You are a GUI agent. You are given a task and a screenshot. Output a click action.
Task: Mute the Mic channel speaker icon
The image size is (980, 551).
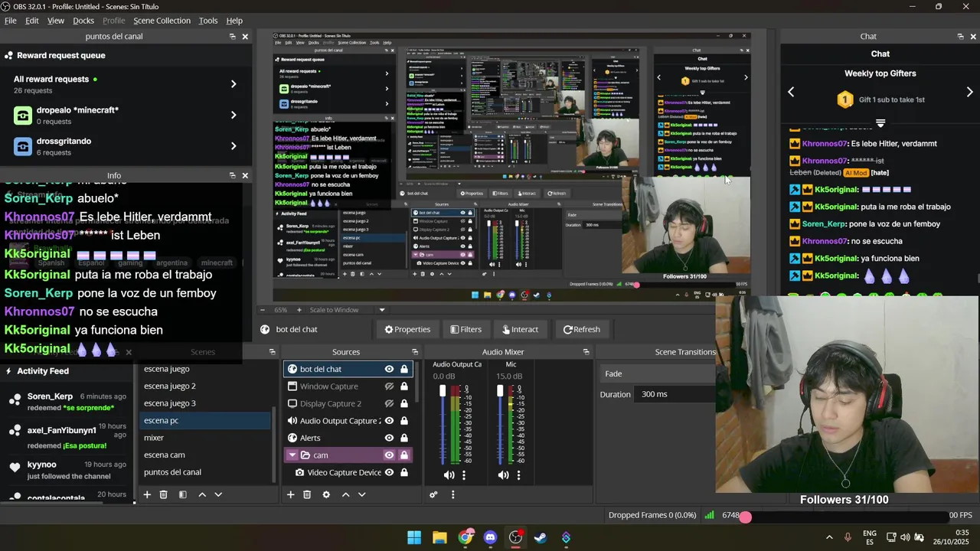[x=503, y=474]
